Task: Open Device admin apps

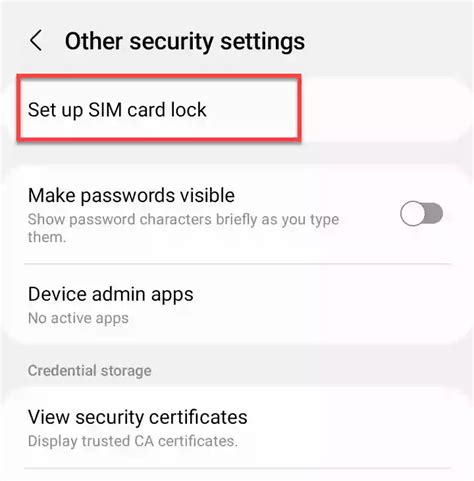Action: point(237,304)
